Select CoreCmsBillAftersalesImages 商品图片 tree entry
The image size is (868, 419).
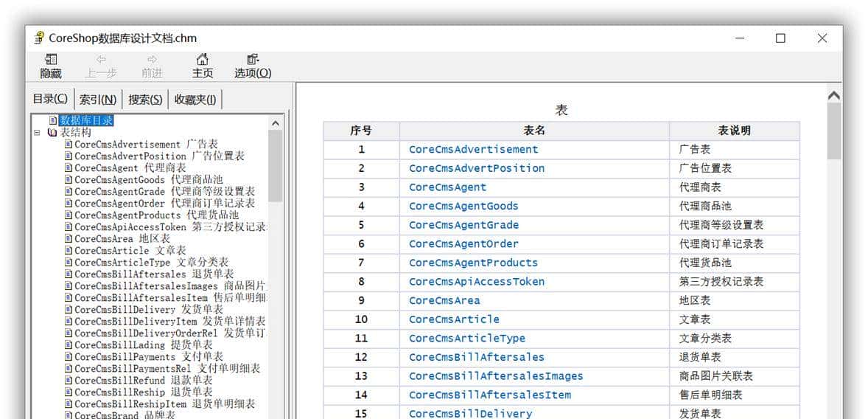coord(171,286)
